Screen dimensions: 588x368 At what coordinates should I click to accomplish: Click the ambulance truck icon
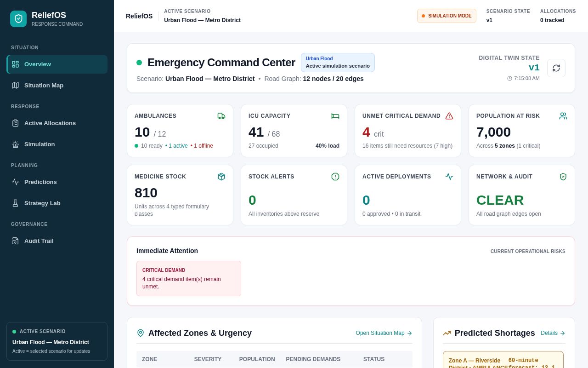click(x=221, y=116)
